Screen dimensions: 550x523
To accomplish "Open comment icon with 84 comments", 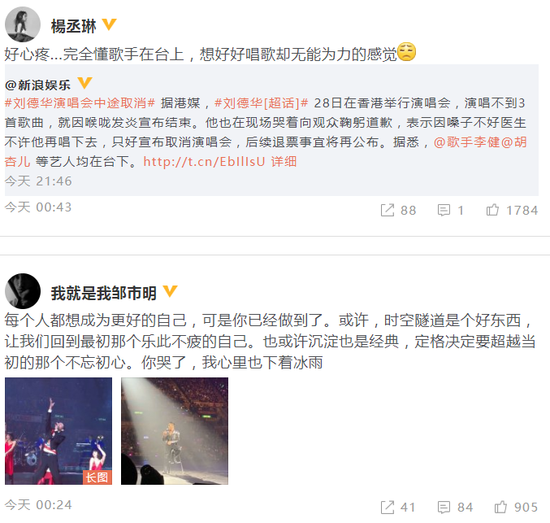I will pyautogui.click(x=444, y=507).
